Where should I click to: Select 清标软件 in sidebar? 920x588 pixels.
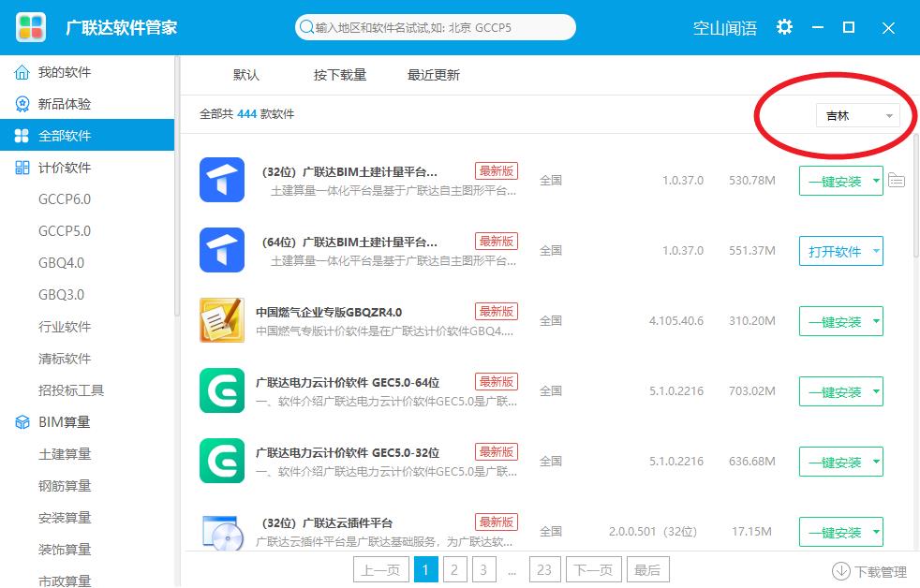coord(65,359)
